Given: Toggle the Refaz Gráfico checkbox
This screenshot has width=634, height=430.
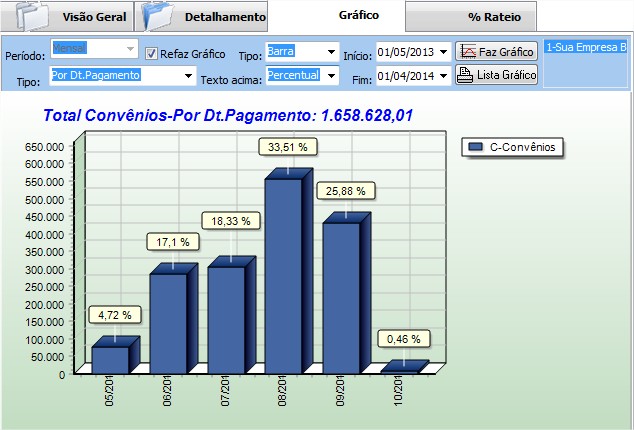Looking at the screenshot, I should click(x=152, y=53).
